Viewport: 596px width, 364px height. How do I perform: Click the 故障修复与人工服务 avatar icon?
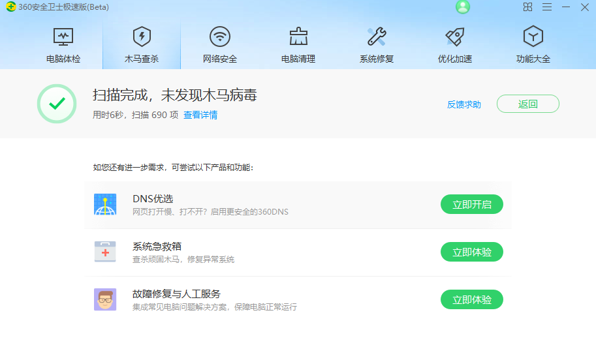click(105, 299)
